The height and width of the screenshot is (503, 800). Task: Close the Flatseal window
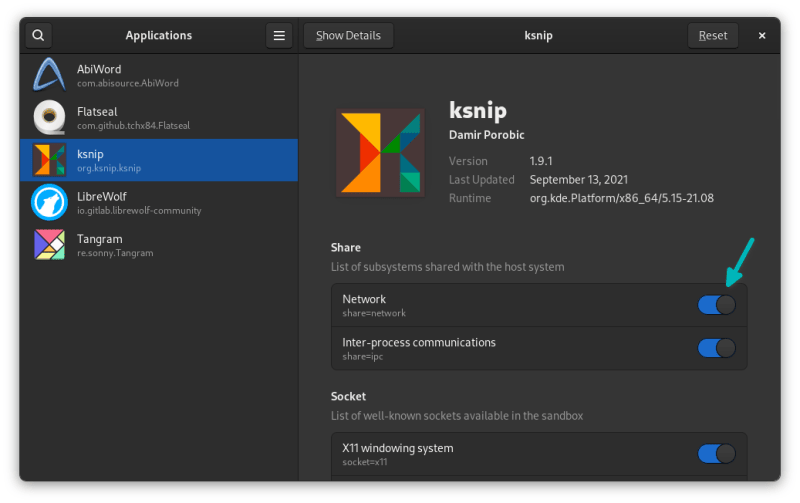tap(762, 35)
